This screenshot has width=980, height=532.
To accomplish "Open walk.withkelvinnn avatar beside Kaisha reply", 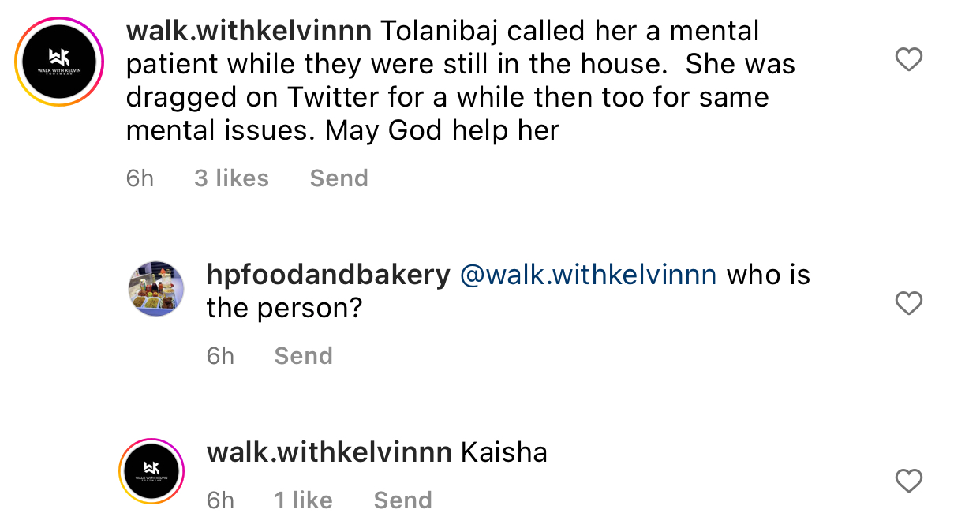I will 151,470.
